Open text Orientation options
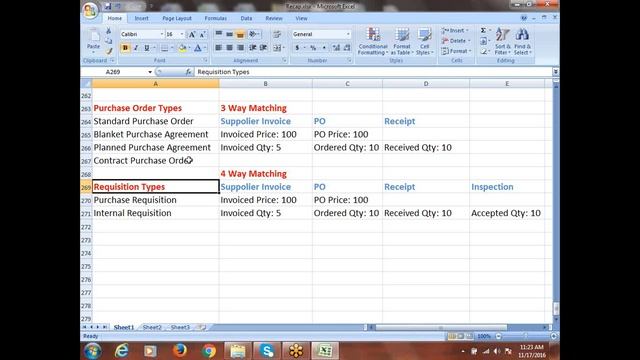This screenshot has height=360, width=640. click(x=253, y=34)
